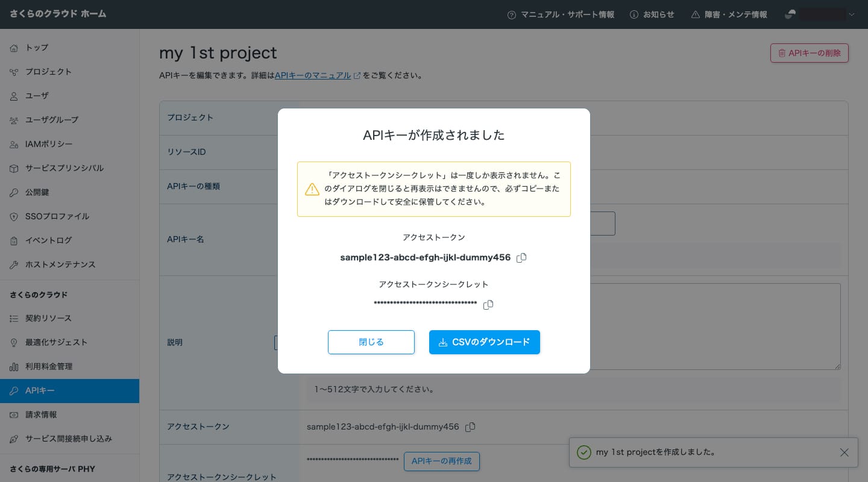Open the APIキーのマニュアル link

pos(313,76)
